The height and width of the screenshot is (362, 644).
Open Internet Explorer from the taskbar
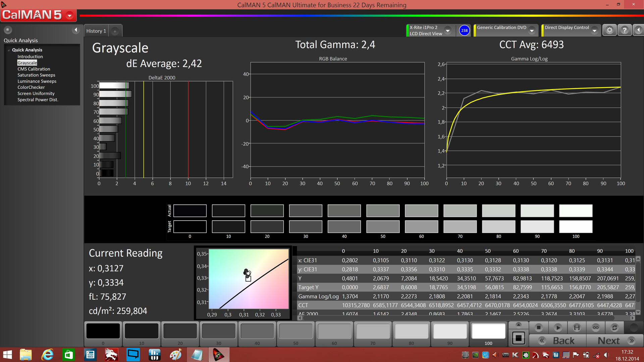(47, 355)
